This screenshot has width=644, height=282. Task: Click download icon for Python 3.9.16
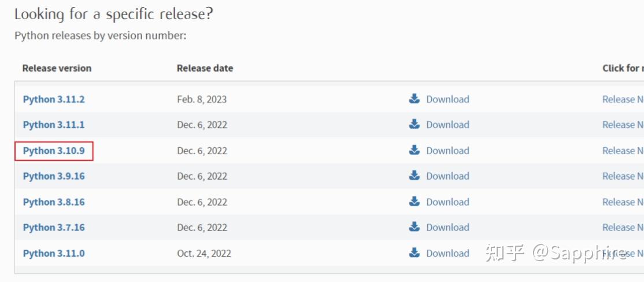(414, 176)
